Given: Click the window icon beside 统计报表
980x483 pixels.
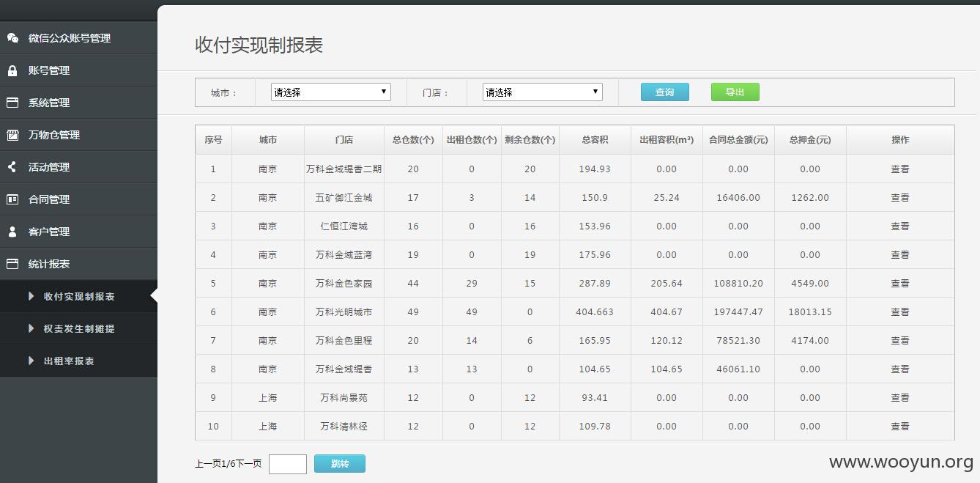Looking at the screenshot, I should click(12, 264).
